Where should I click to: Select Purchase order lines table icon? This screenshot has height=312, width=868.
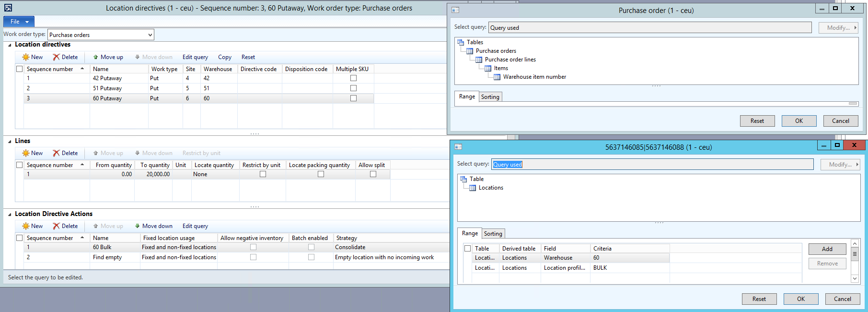pyautogui.click(x=478, y=60)
